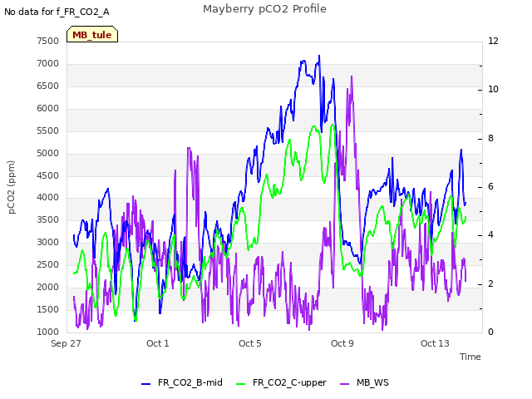Click the purple MB_WS legend swatch

344,384
